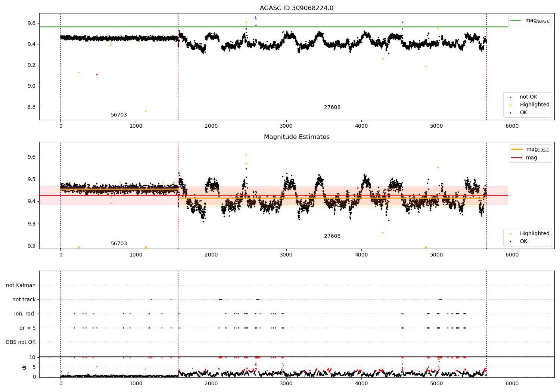
Task: Click y-axis tick 9.2 in middle plot
Action: tap(31, 246)
